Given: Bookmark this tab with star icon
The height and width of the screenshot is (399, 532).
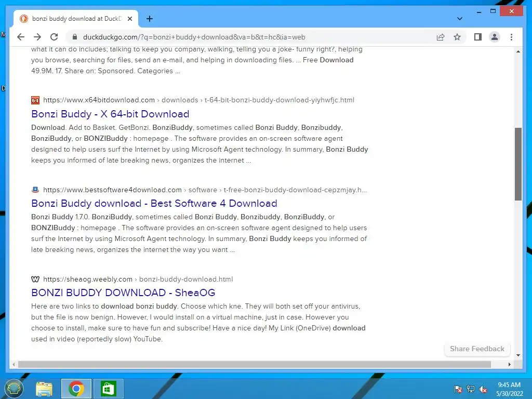Looking at the screenshot, I should point(457,37).
